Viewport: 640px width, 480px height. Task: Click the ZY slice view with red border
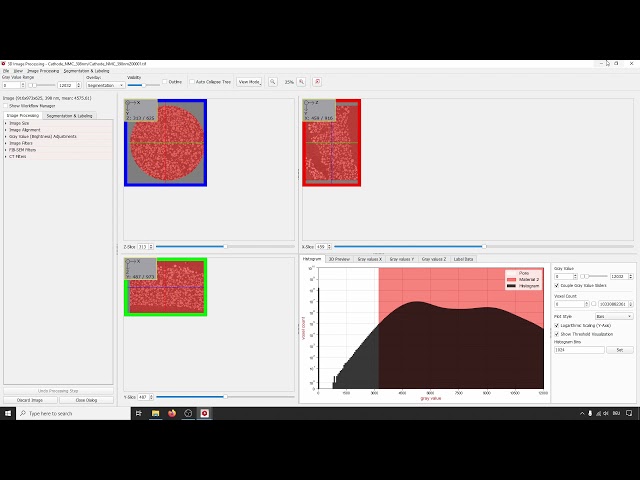pyautogui.click(x=331, y=142)
